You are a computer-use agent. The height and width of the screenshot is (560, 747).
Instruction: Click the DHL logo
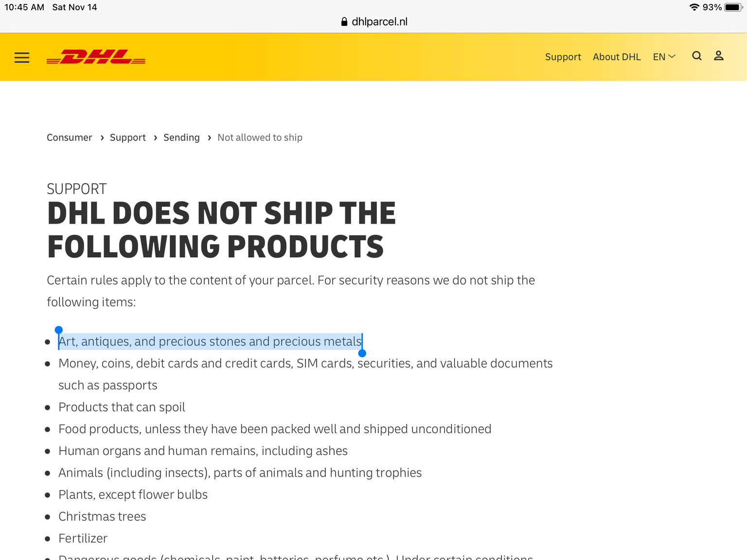click(96, 57)
